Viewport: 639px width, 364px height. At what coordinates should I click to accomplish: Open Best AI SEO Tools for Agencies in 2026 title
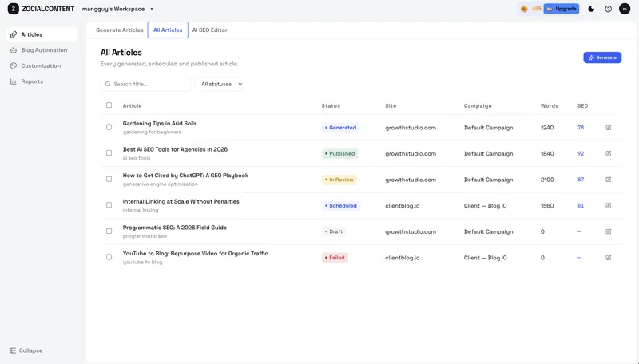tap(175, 149)
